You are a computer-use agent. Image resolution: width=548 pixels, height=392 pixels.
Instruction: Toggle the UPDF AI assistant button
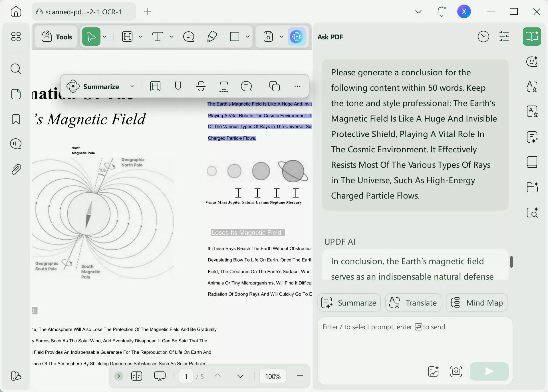(297, 37)
